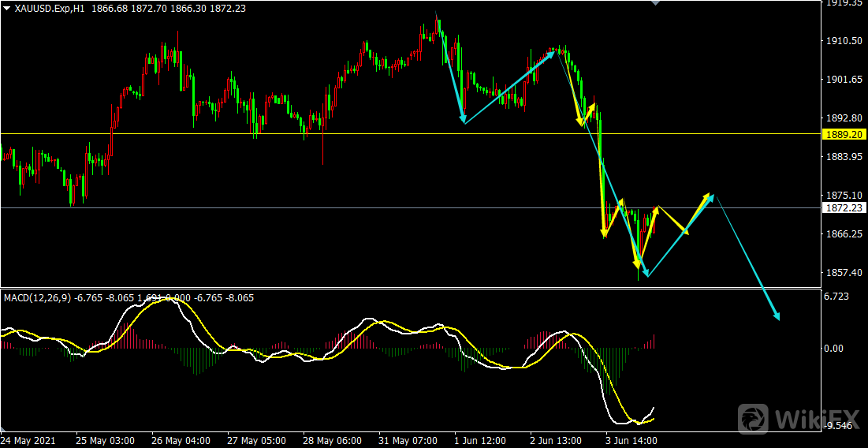The width and height of the screenshot is (868, 448).
Task: Click the 0.00 level on MACD scale
Action: pos(836,348)
